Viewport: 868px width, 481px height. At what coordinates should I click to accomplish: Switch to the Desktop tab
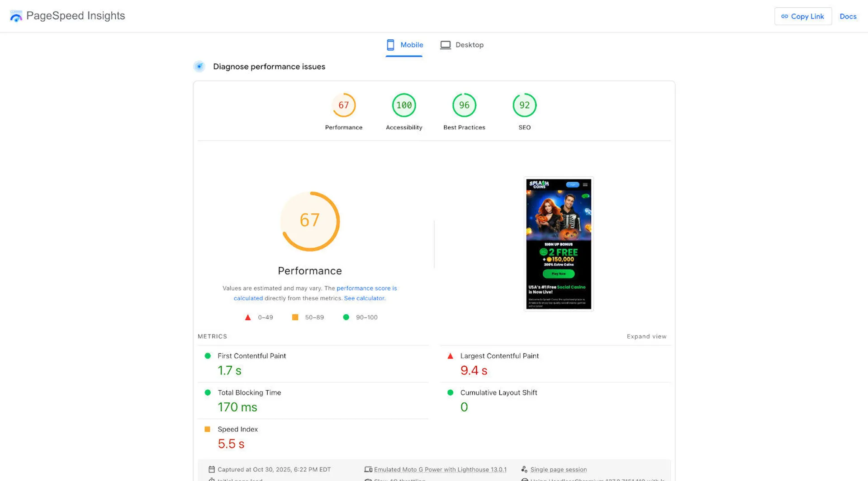470,45
